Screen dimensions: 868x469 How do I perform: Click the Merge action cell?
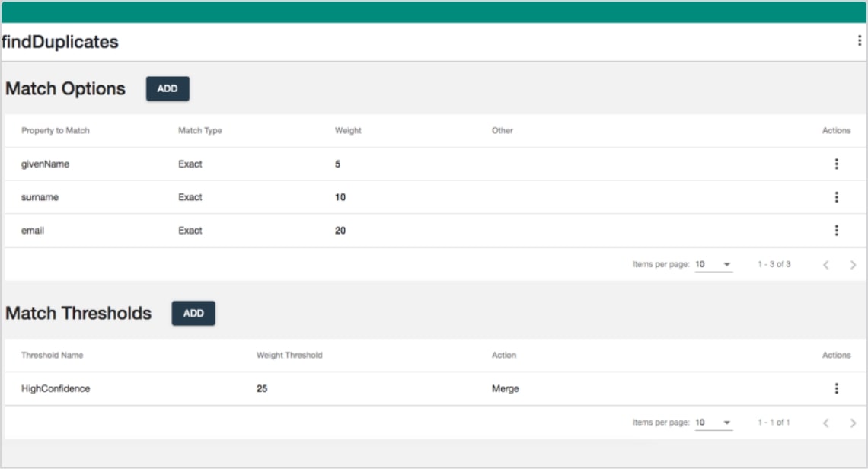coord(506,389)
